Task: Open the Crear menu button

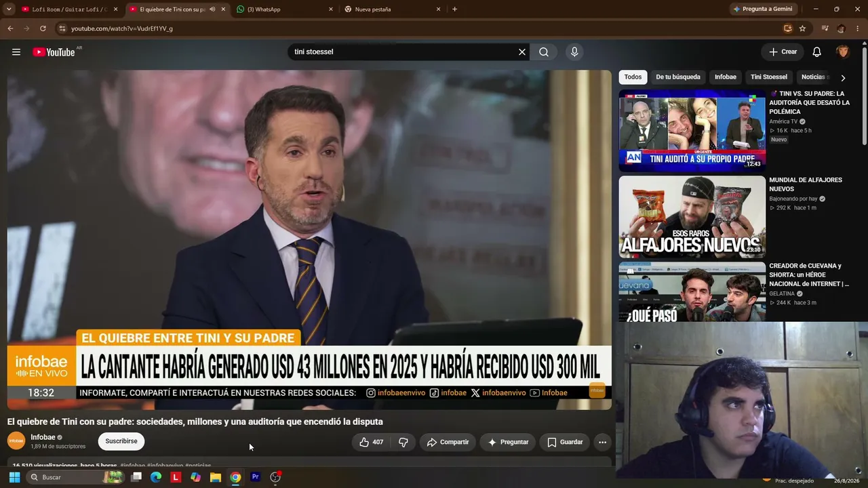Action: (783, 52)
